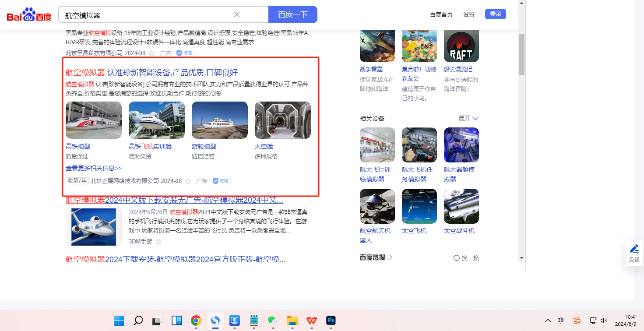This screenshot has width=644, height=331.
Task: Open 百度首页 in the top navigation
Action: coord(441,14)
